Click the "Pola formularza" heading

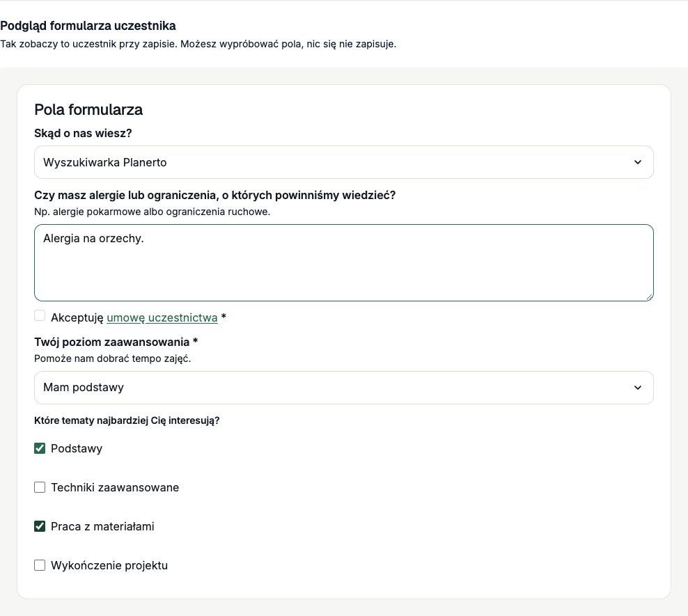coord(88,109)
